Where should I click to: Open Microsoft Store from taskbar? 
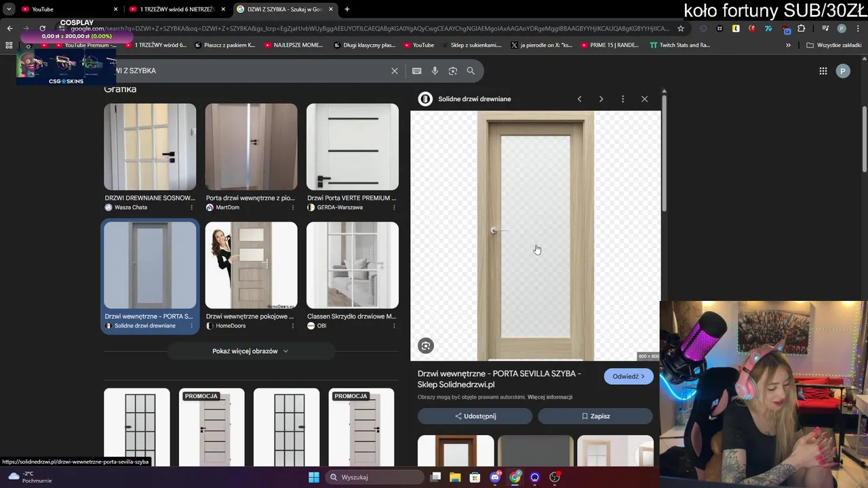pyautogui.click(x=475, y=477)
